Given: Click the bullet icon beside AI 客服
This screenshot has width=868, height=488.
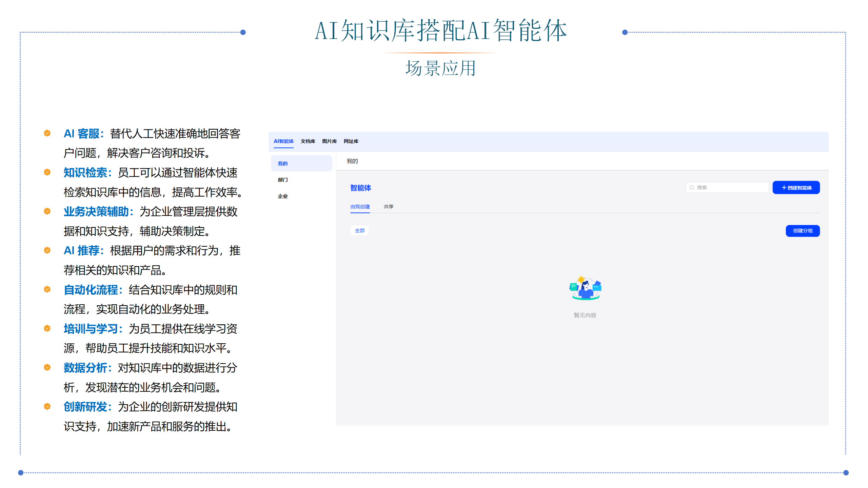Looking at the screenshot, I should coord(47,133).
